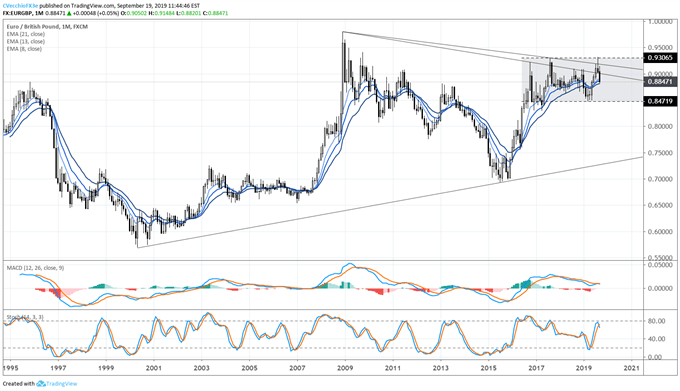The height and width of the screenshot is (391, 680).
Task: Click the EMA (13, close) indicator label
Action: [25, 41]
